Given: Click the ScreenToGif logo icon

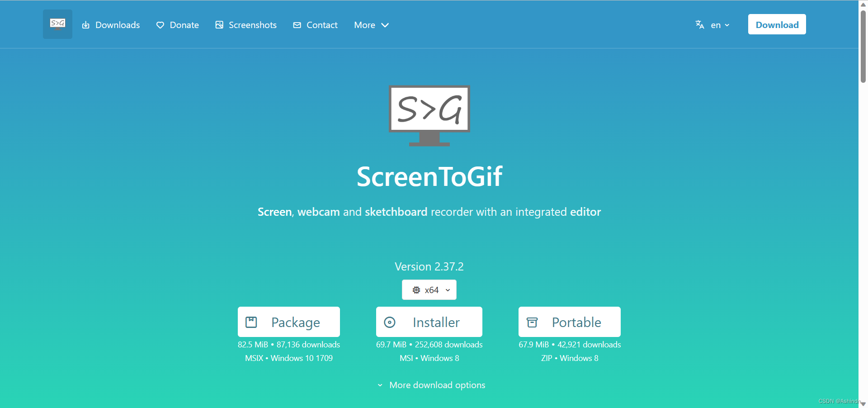Looking at the screenshot, I should point(57,24).
